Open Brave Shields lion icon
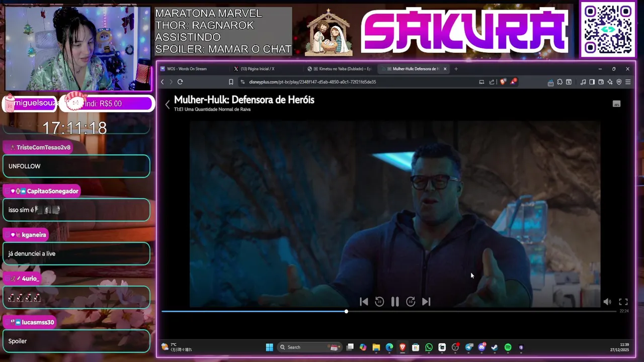The width and height of the screenshot is (644, 362). 503,82
